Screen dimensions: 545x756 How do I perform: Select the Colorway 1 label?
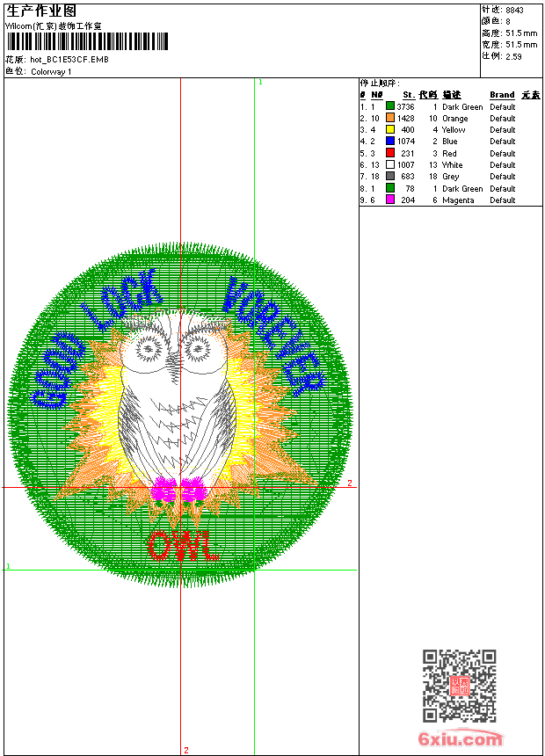point(51,71)
